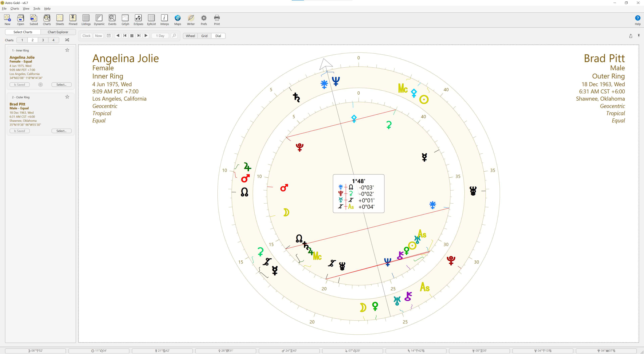Click the Sun position status field
644x354 pixels.
(99, 351)
